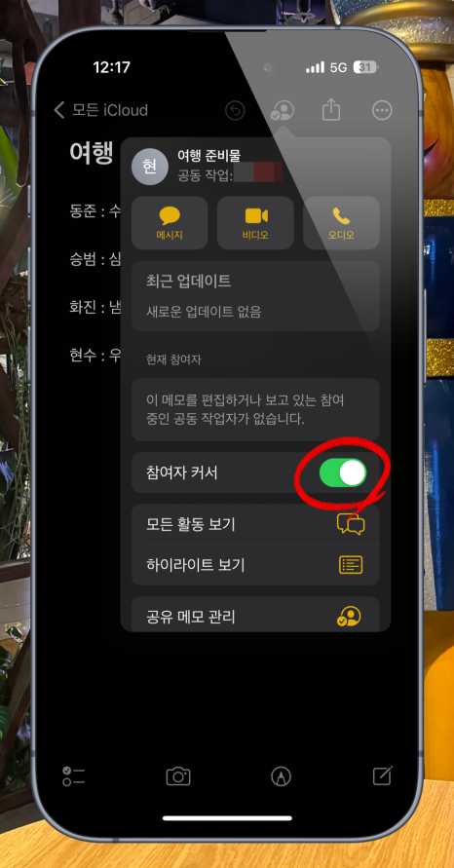Open 모든 활동 보기
Image resolution: width=454 pixels, height=868 pixels.
pyautogui.click(x=255, y=524)
